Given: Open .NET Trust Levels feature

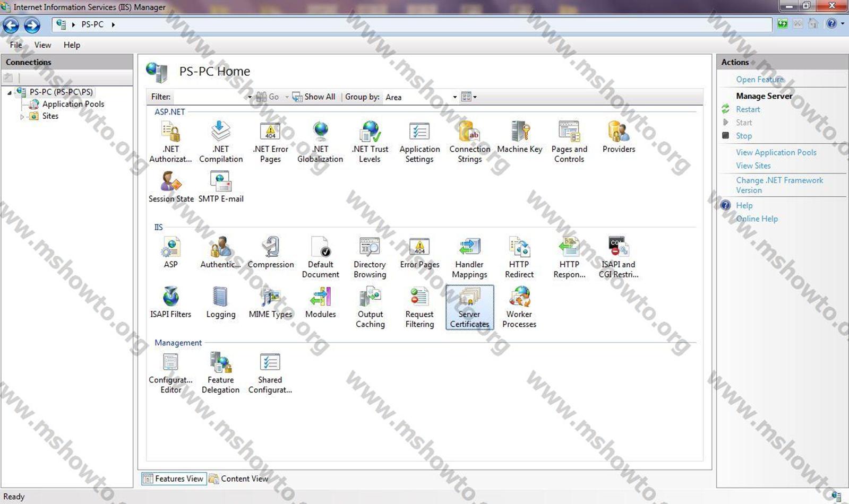Looking at the screenshot, I should [x=370, y=141].
